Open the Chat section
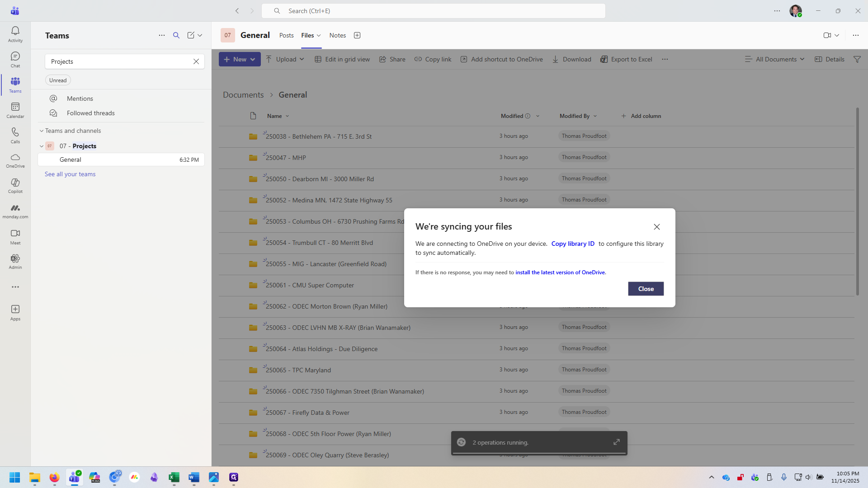 pos(15,59)
